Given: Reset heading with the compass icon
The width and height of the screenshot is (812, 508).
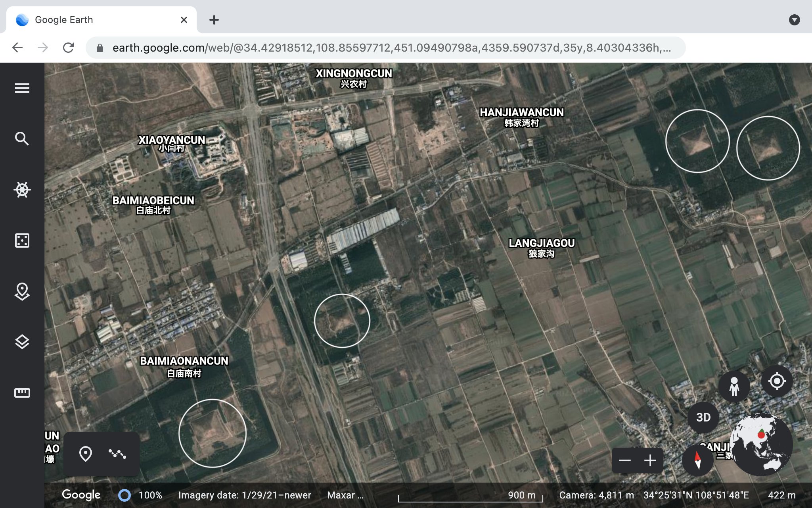Looking at the screenshot, I should pyautogui.click(x=698, y=460).
